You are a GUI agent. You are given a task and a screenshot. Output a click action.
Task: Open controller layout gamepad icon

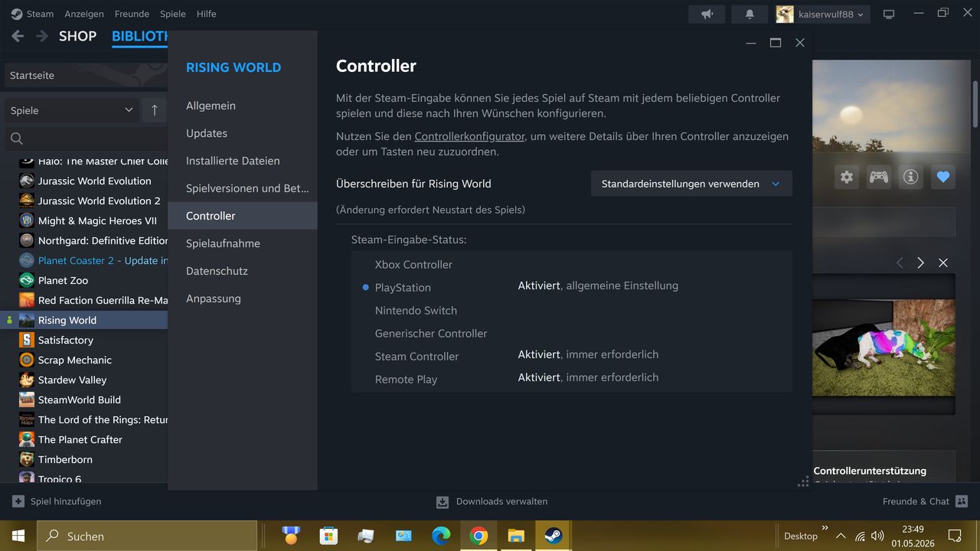(878, 177)
